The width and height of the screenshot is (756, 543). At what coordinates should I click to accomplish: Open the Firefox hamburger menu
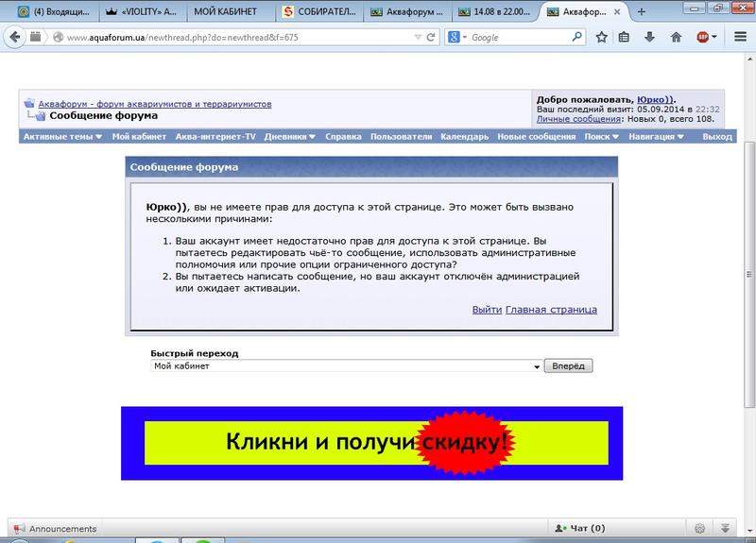[740, 37]
